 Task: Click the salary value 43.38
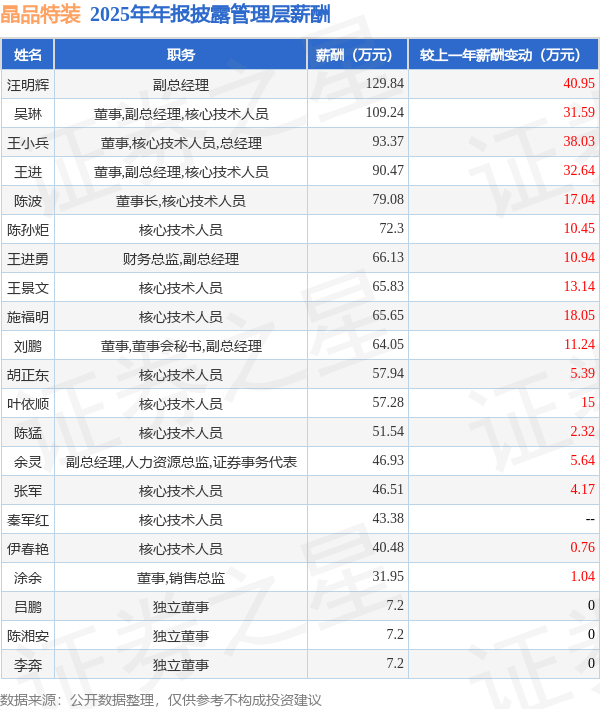(x=387, y=518)
